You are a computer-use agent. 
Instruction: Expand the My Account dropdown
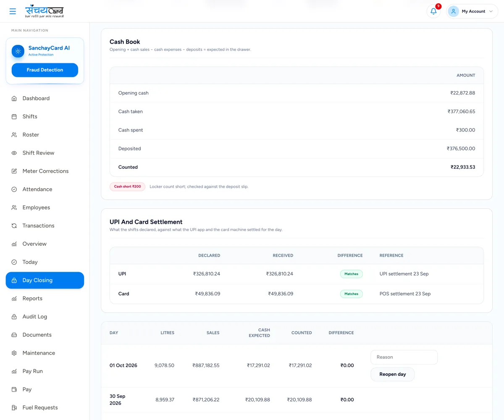coord(472,11)
